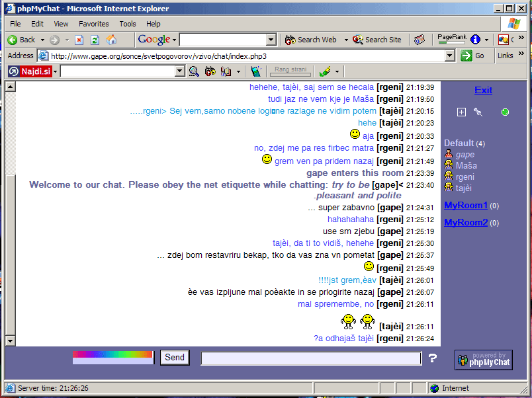Open the Back button history dropdown
Screen dimensions: 532x398
pyautogui.click(x=42, y=40)
